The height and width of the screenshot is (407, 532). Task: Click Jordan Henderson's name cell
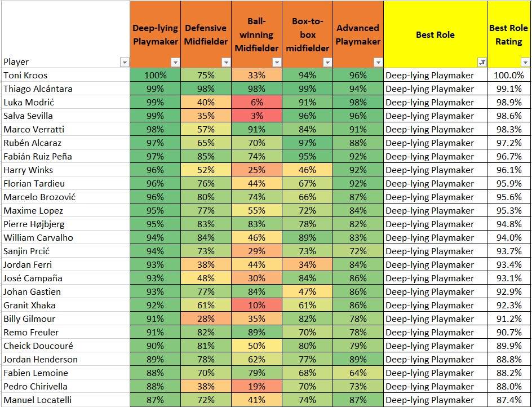click(65, 359)
